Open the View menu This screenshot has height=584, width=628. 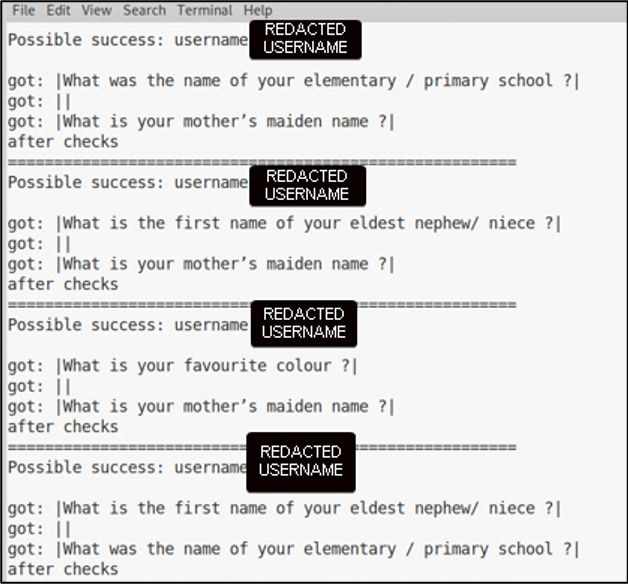97,10
